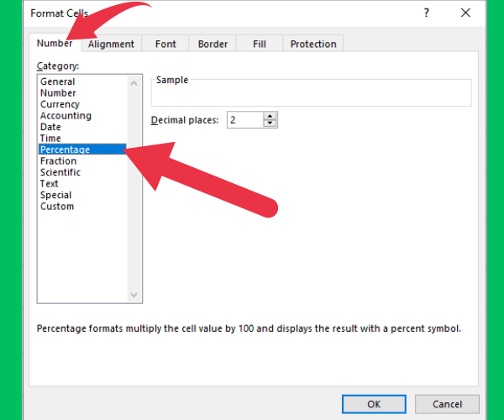The width and height of the screenshot is (504, 420).
Task: Choose the Currency category
Action: click(82, 104)
